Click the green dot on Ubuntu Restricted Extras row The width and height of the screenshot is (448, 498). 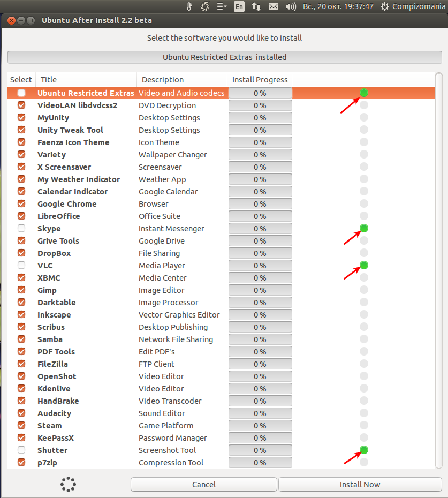tap(364, 93)
